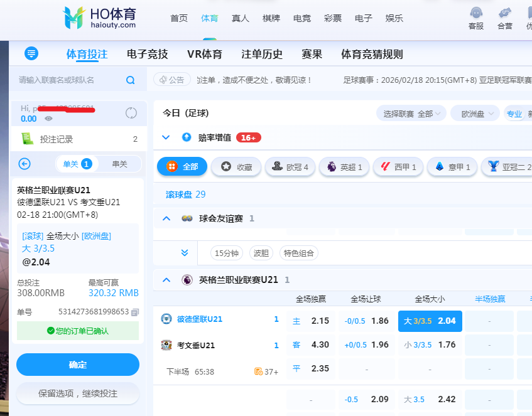Copy the order number with copy icon
The image size is (532, 416).
135,312
